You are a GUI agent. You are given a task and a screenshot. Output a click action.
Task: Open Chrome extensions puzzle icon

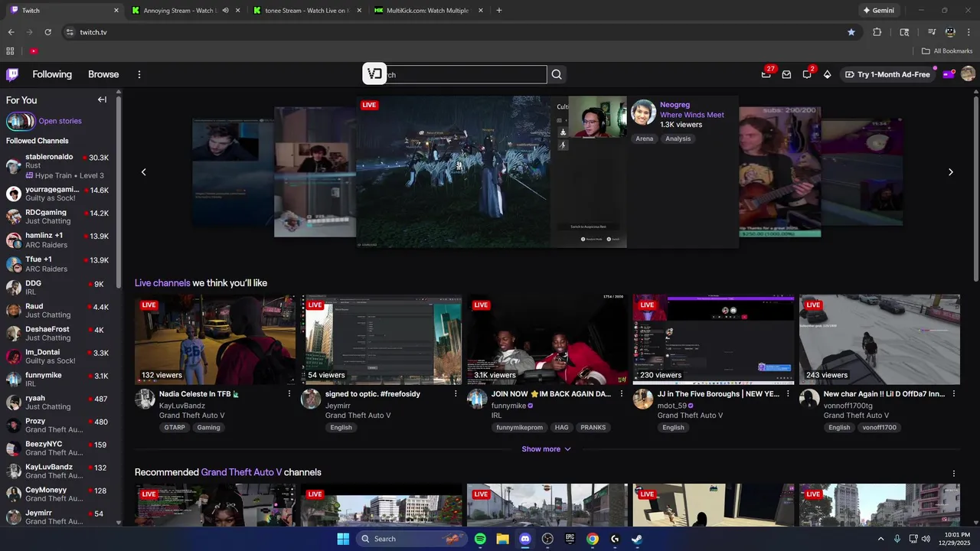pos(877,32)
